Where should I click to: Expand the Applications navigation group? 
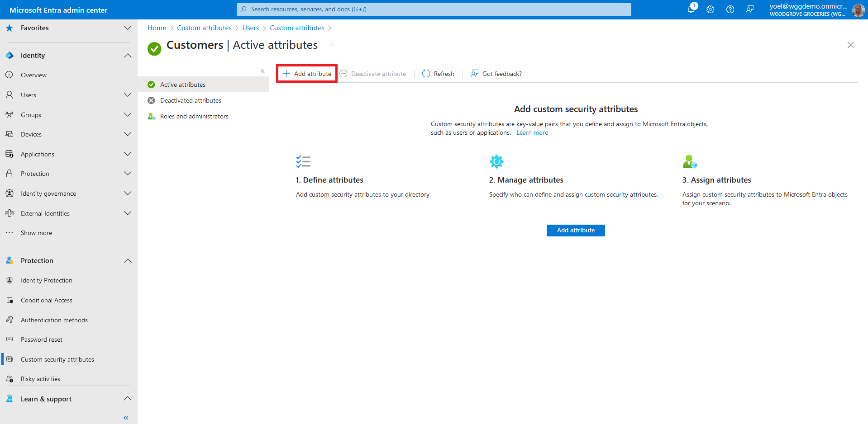(x=128, y=154)
